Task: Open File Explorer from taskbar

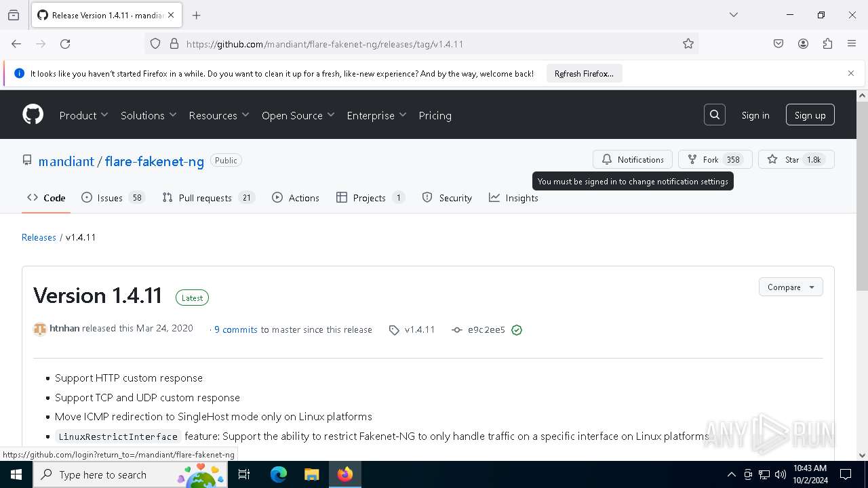Action: [x=311, y=474]
